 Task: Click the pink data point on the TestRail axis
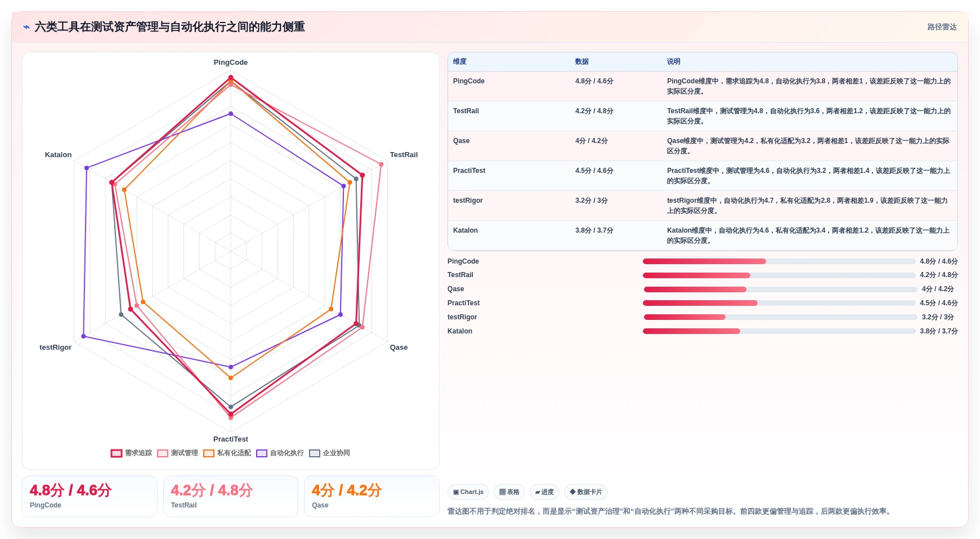(381, 164)
